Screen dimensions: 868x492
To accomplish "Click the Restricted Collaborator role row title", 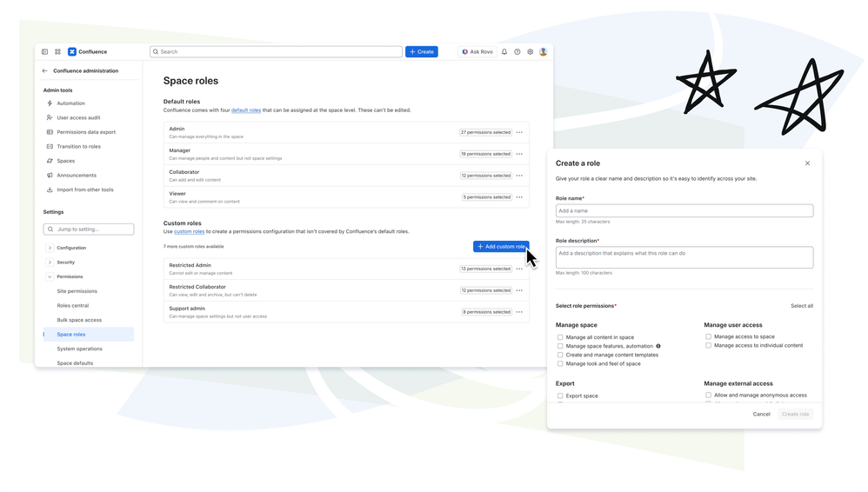I will (197, 287).
